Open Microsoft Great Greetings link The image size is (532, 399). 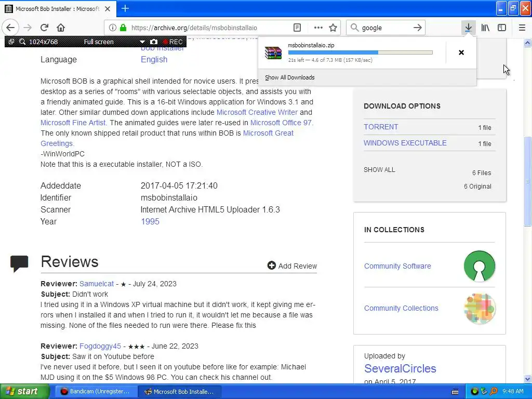coord(268,133)
